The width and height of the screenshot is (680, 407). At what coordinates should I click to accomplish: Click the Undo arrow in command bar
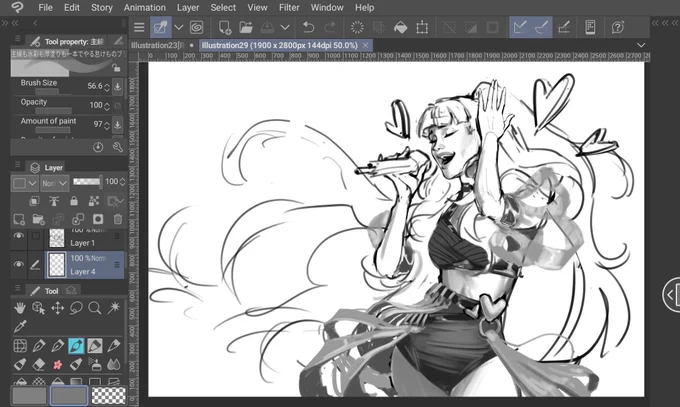(x=308, y=27)
